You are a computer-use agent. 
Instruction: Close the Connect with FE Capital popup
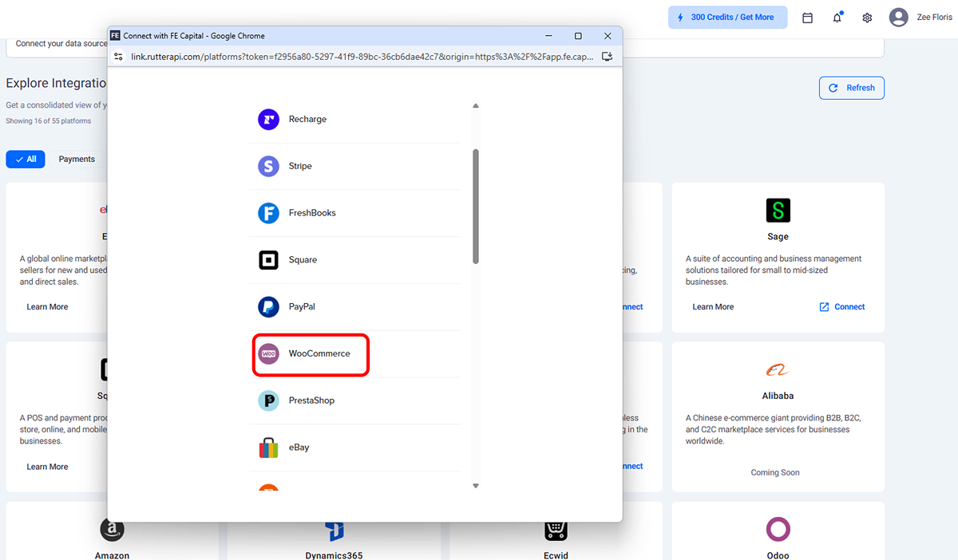(608, 36)
